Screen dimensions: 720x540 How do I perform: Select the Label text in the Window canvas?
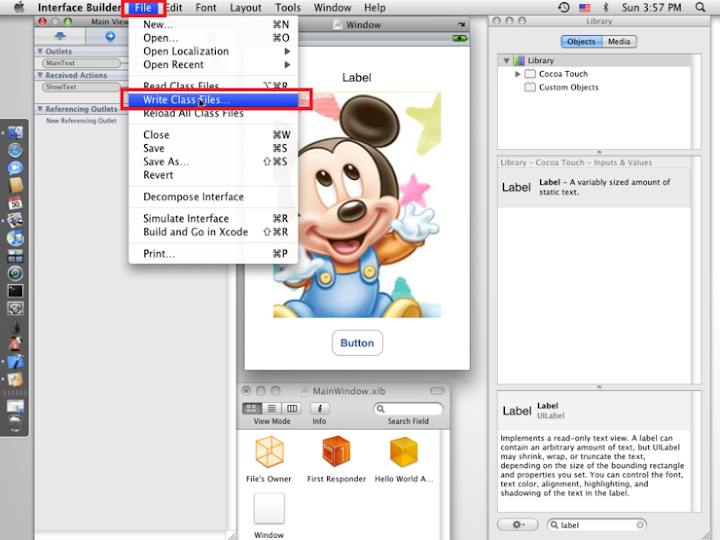(x=357, y=78)
